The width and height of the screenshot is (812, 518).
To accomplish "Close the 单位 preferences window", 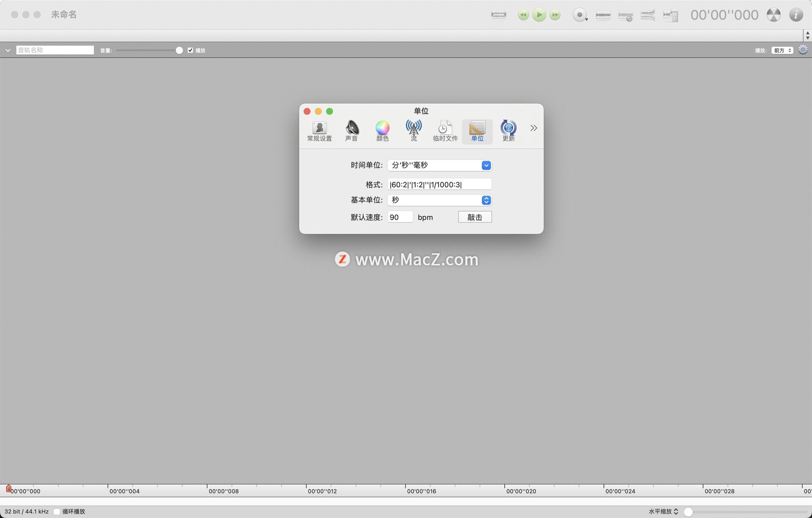I will (307, 112).
